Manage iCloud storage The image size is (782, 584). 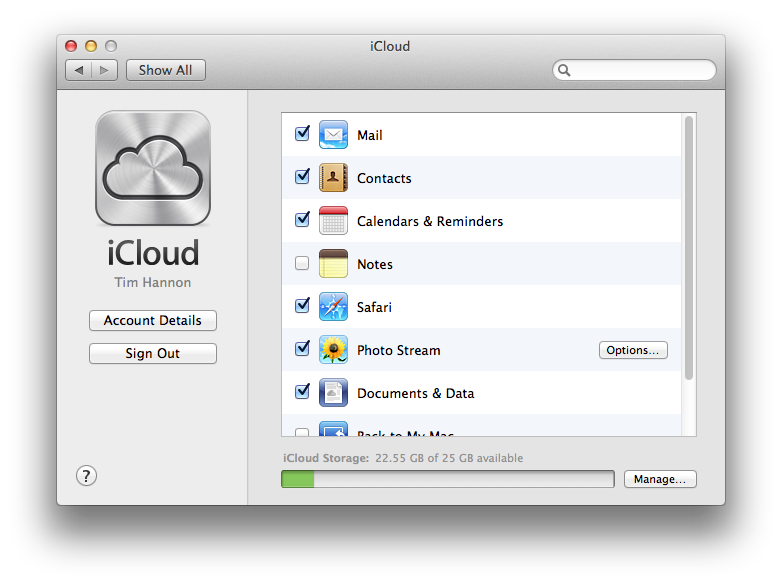coord(660,479)
